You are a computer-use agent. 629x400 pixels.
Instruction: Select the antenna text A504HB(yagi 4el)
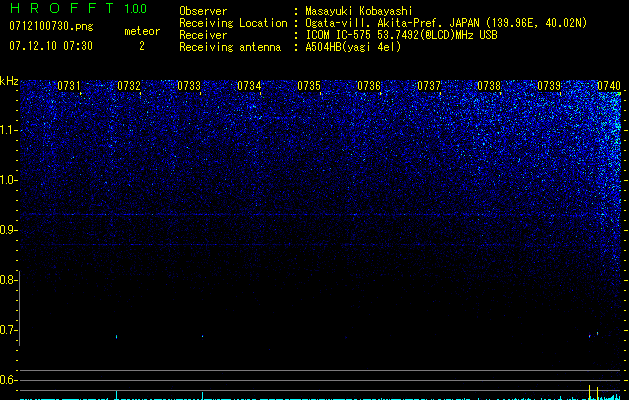click(353, 47)
